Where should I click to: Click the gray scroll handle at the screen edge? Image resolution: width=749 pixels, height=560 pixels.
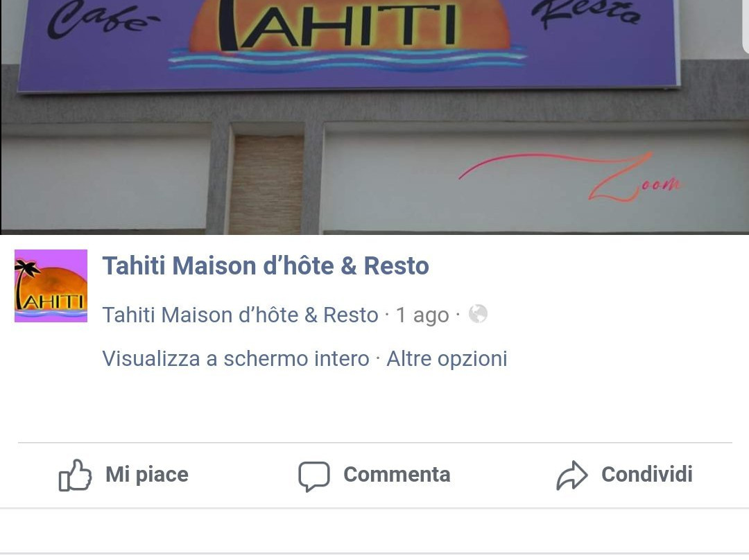pos(746,24)
